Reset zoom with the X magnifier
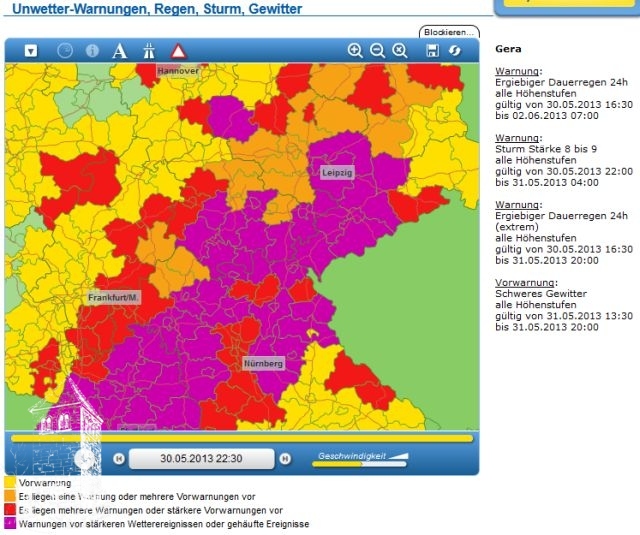The height and width of the screenshot is (535, 640). click(x=399, y=50)
